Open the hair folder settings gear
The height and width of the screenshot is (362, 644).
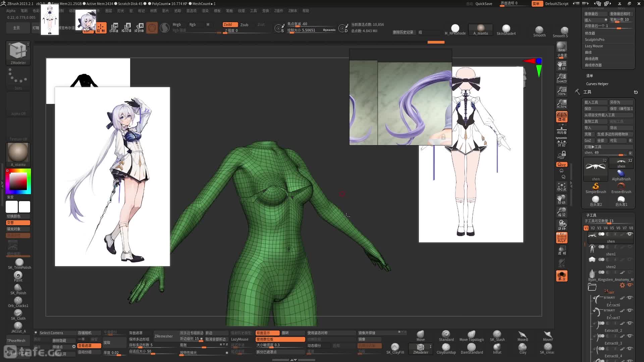tap(622, 285)
